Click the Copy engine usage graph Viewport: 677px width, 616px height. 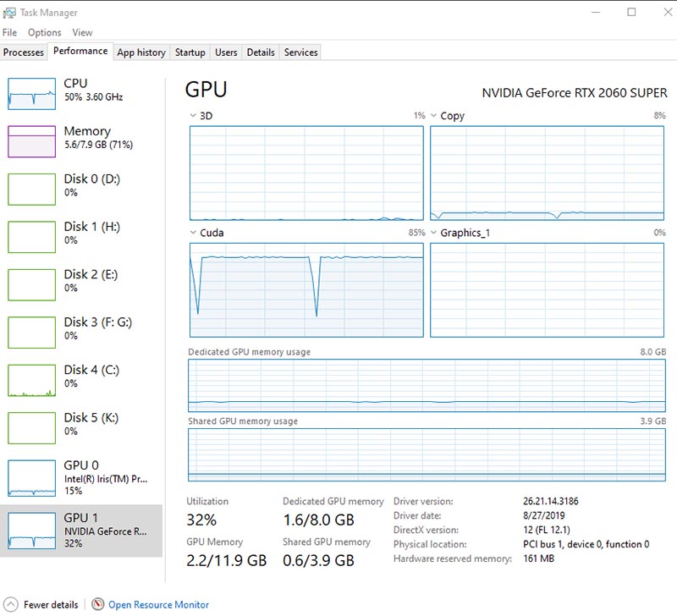pyautogui.click(x=547, y=173)
